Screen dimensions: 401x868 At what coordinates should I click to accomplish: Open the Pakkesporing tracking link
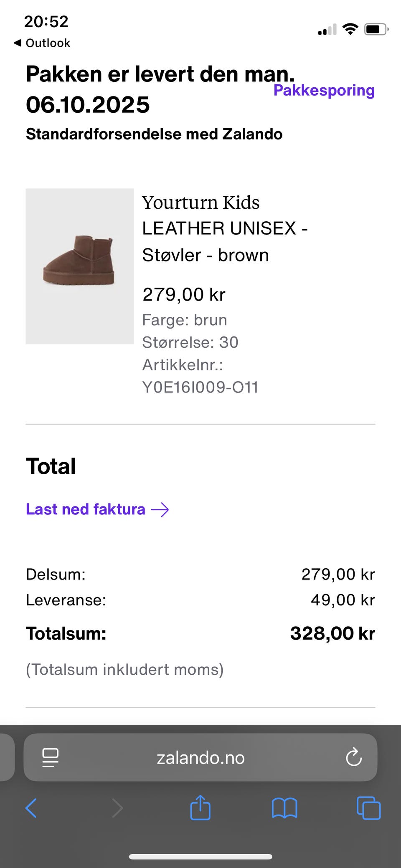click(x=324, y=90)
